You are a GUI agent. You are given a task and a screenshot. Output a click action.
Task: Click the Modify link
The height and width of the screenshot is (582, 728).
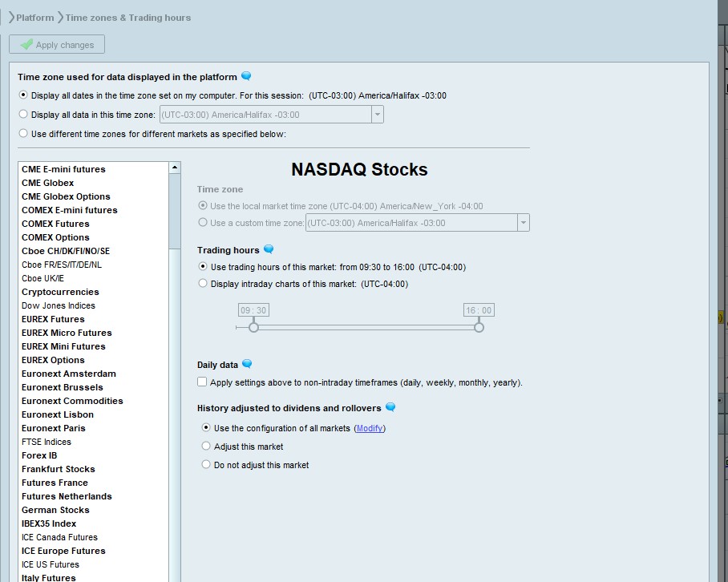click(370, 428)
